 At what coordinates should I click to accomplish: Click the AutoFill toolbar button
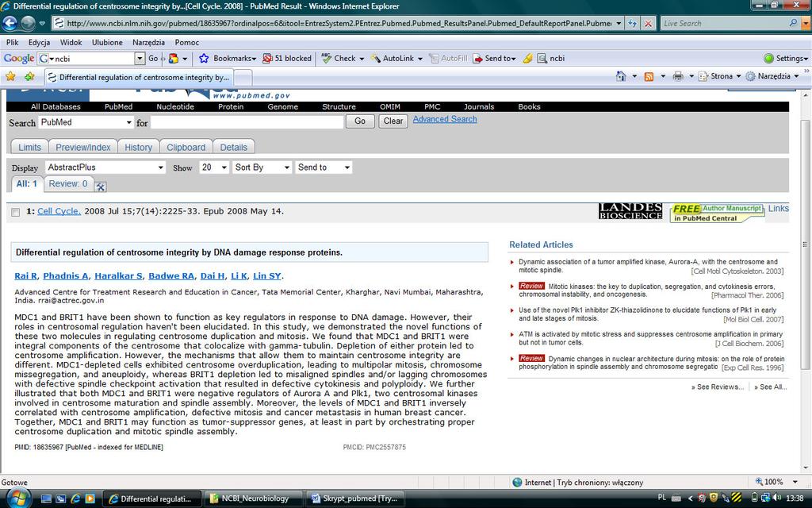click(448, 59)
